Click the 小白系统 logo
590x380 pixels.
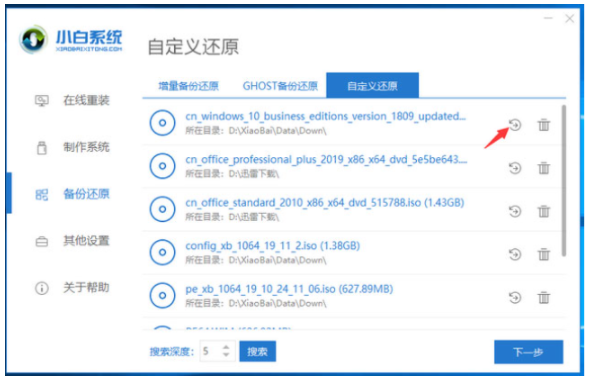(x=71, y=40)
